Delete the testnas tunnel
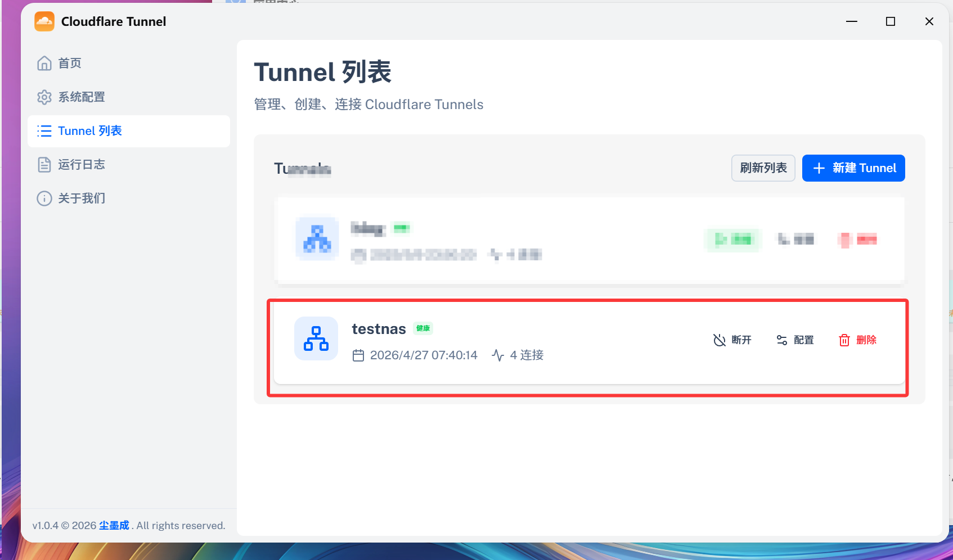The width and height of the screenshot is (953, 560). [857, 340]
